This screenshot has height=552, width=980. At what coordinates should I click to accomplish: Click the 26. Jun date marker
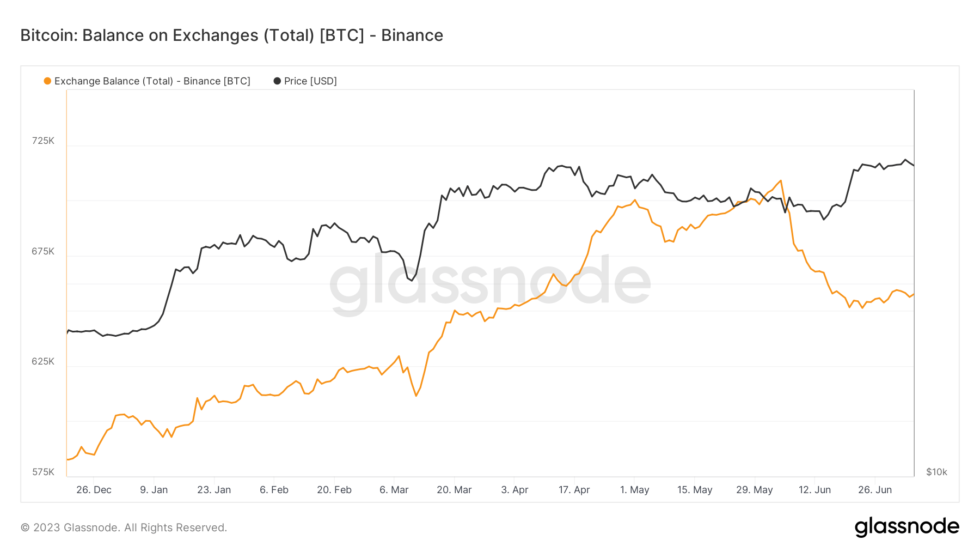pos(874,490)
